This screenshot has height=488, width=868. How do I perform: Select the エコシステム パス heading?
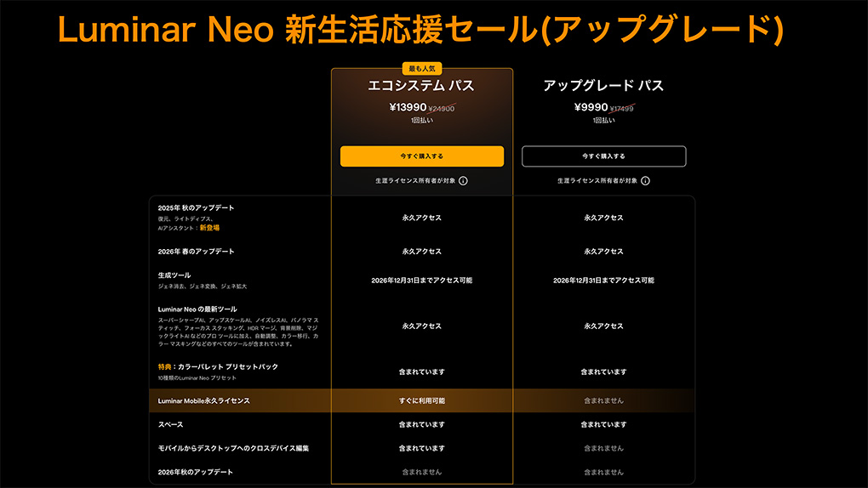[x=421, y=86]
